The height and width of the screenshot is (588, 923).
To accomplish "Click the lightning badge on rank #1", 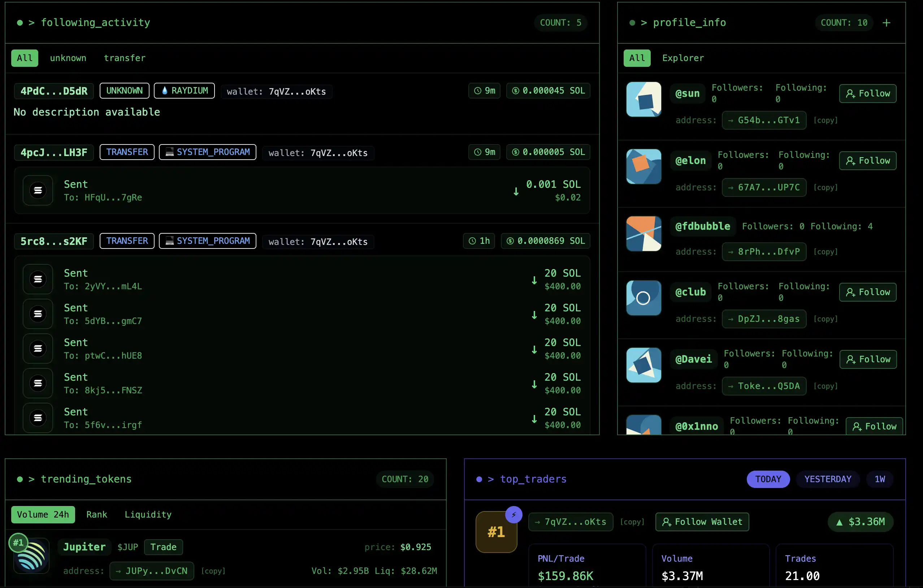I will [513, 514].
